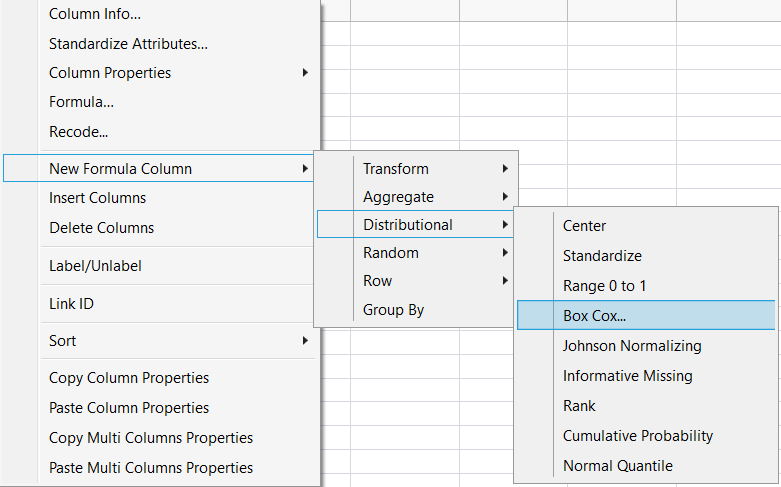
Task: Choose Group By option
Action: [x=393, y=310]
